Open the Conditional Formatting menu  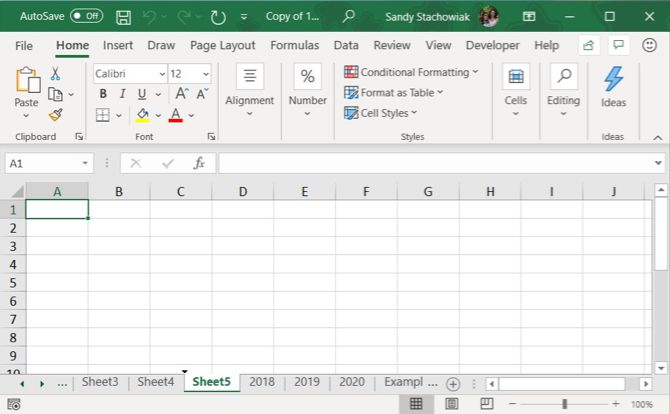pos(411,72)
